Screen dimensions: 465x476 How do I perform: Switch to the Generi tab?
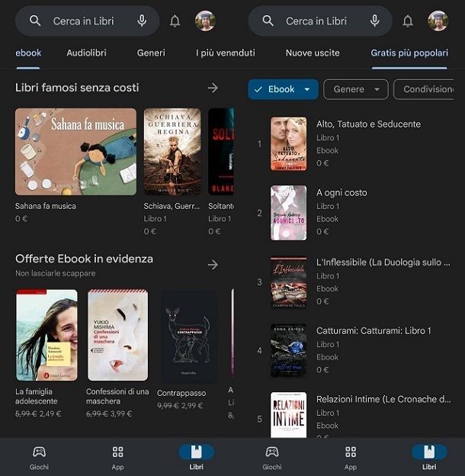click(x=151, y=53)
